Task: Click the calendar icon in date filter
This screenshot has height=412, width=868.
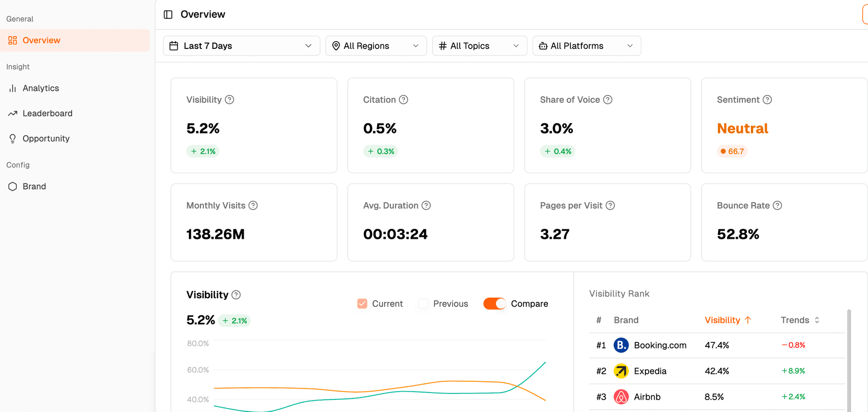Action: [174, 46]
